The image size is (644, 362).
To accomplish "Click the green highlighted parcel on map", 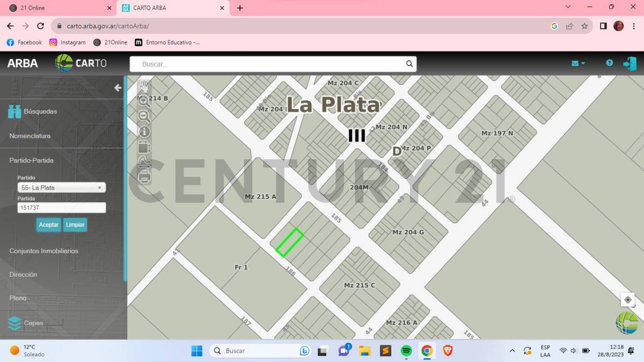I will click(x=290, y=242).
